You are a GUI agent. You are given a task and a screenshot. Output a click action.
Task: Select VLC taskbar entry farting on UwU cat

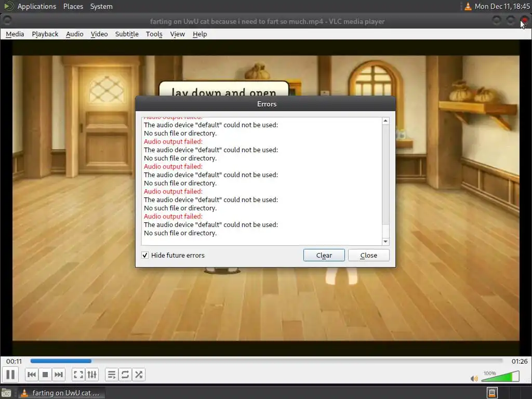(61, 393)
